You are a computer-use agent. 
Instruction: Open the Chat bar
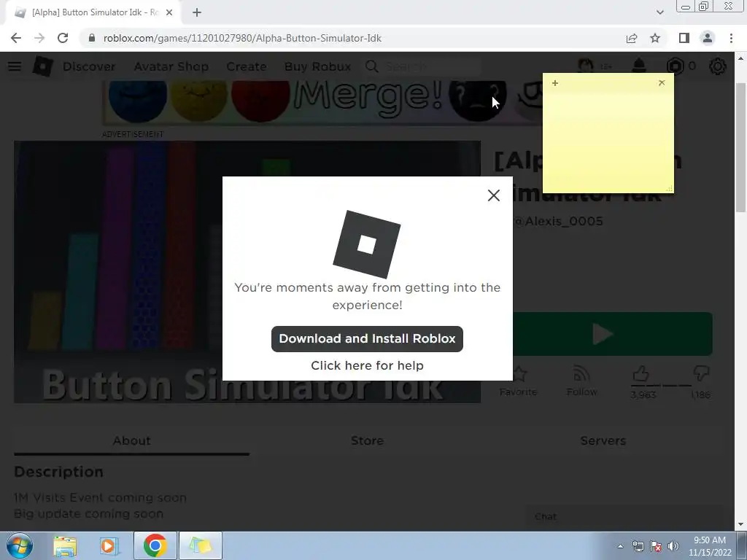623,517
